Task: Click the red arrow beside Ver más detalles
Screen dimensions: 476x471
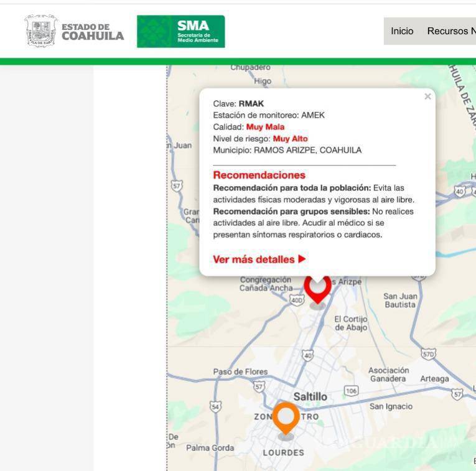Action: (x=302, y=259)
